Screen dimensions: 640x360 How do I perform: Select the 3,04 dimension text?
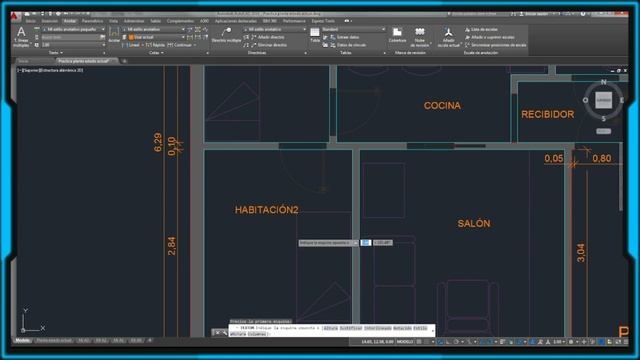[581, 253]
